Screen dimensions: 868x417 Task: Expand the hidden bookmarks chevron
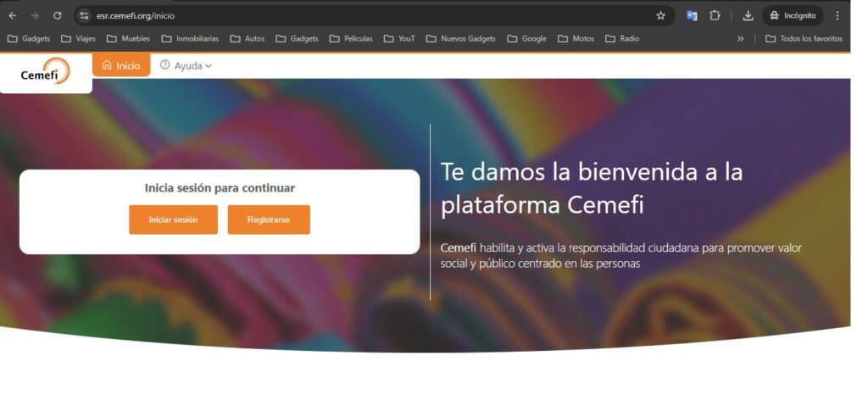tap(740, 39)
